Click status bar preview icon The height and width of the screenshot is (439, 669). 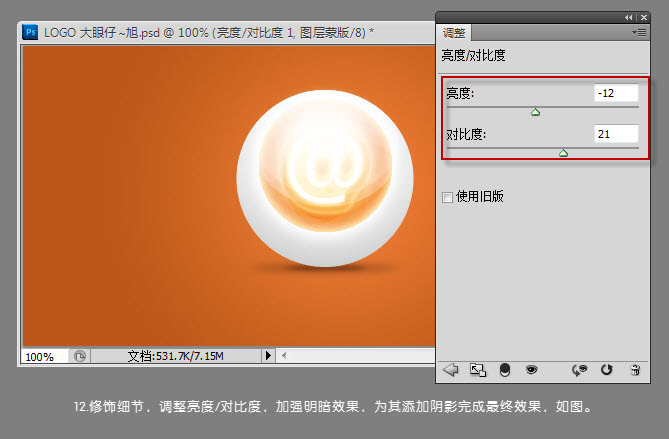(80, 356)
